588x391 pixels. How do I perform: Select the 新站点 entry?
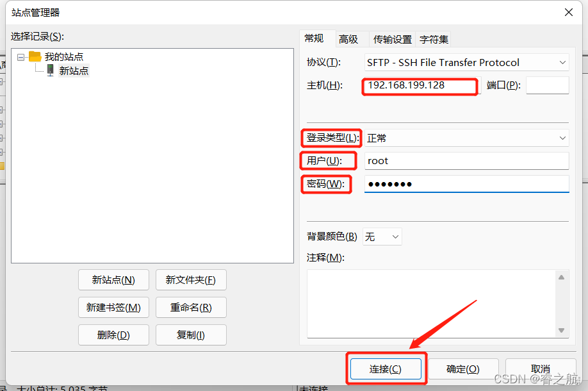[x=74, y=71]
